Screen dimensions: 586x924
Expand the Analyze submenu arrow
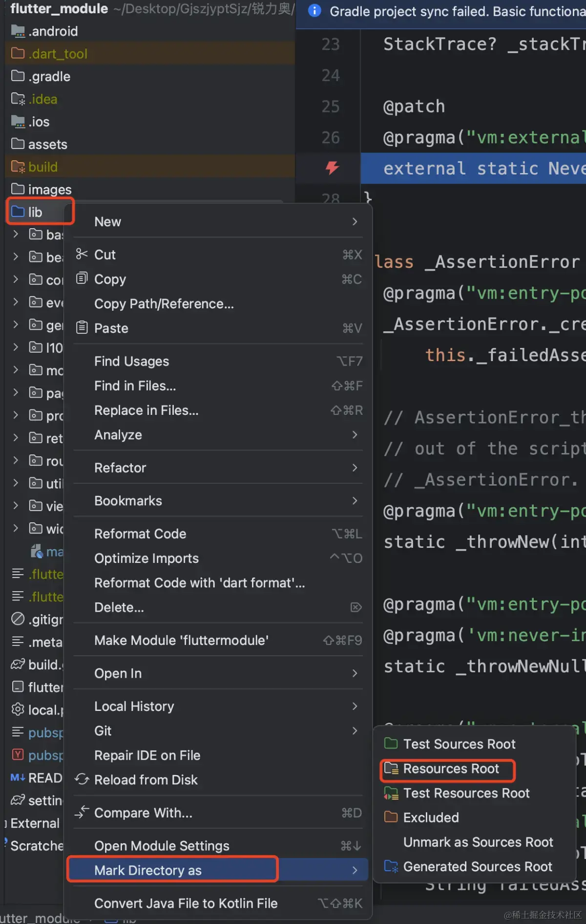point(355,434)
